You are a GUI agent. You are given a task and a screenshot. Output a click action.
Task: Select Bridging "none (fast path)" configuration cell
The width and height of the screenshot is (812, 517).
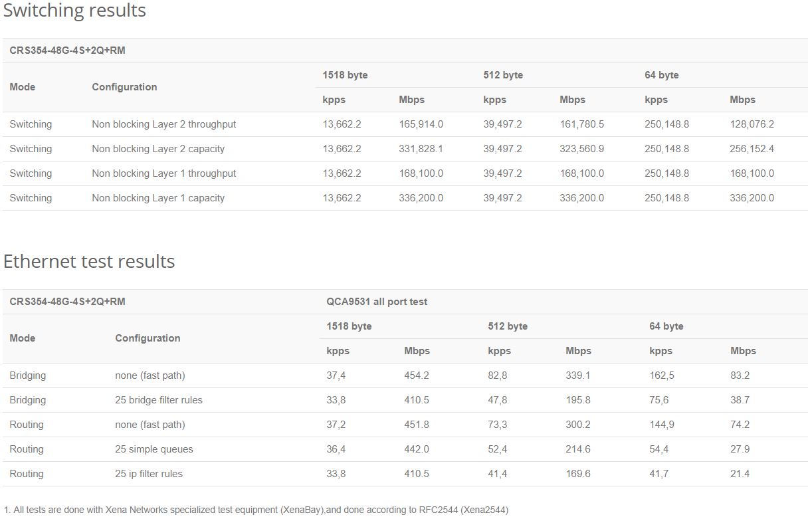(x=150, y=375)
